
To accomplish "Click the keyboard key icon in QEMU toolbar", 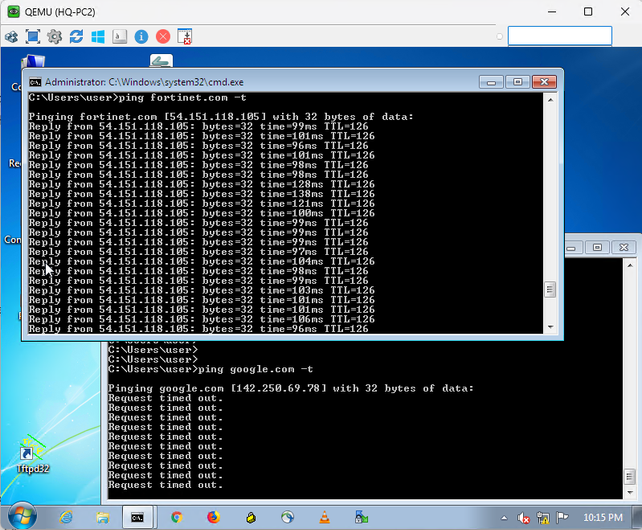I will [x=120, y=36].
